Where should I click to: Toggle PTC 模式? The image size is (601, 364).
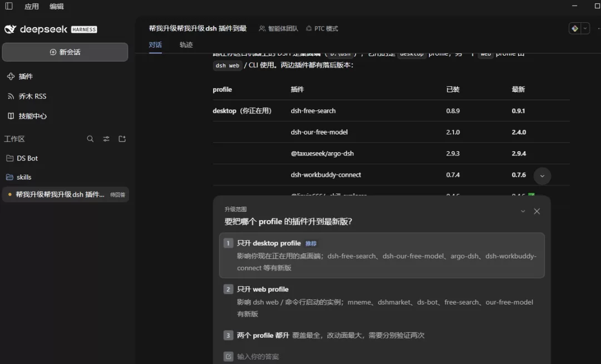click(322, 28)
